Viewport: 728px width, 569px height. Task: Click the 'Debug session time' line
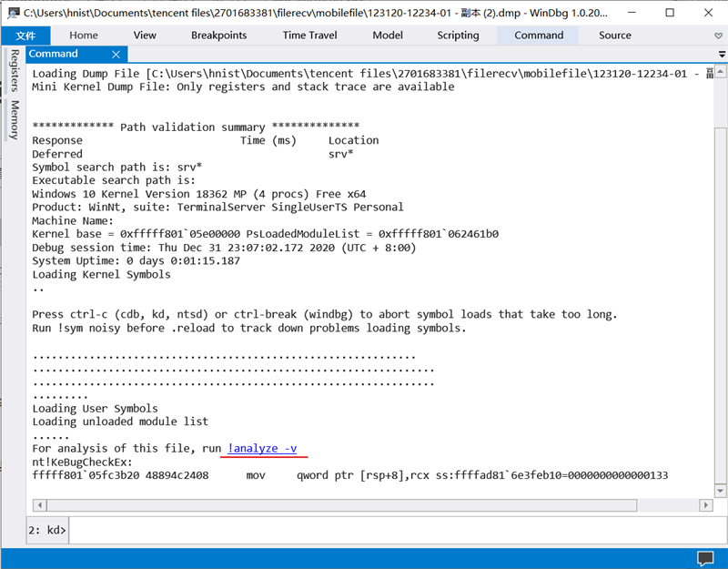pos(224,248)
